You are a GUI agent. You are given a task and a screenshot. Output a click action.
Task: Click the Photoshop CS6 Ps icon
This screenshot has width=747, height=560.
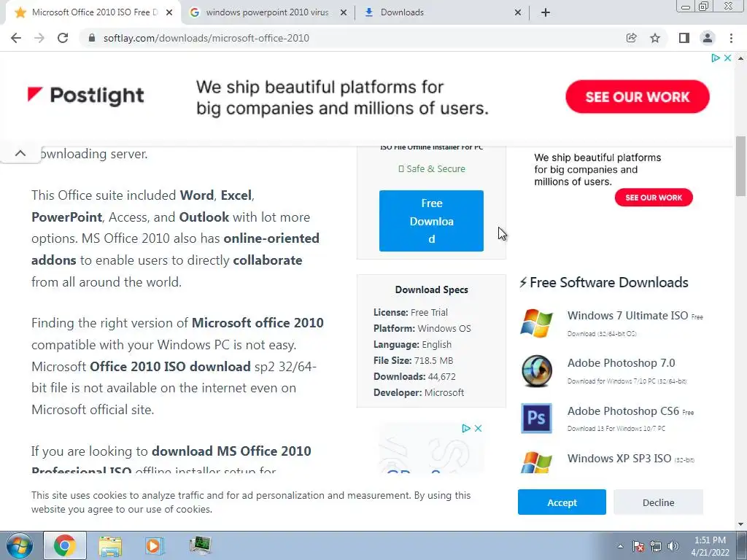(536, 418)
